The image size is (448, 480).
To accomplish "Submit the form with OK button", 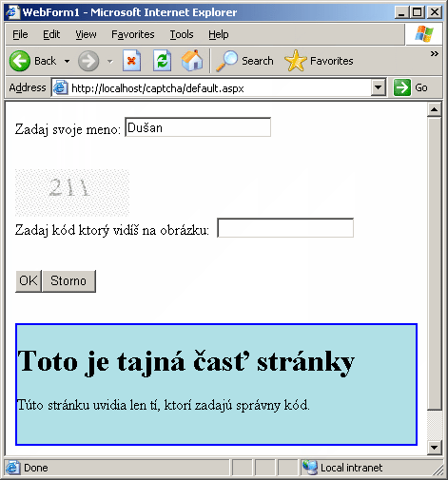I will [x=29, y=281].
